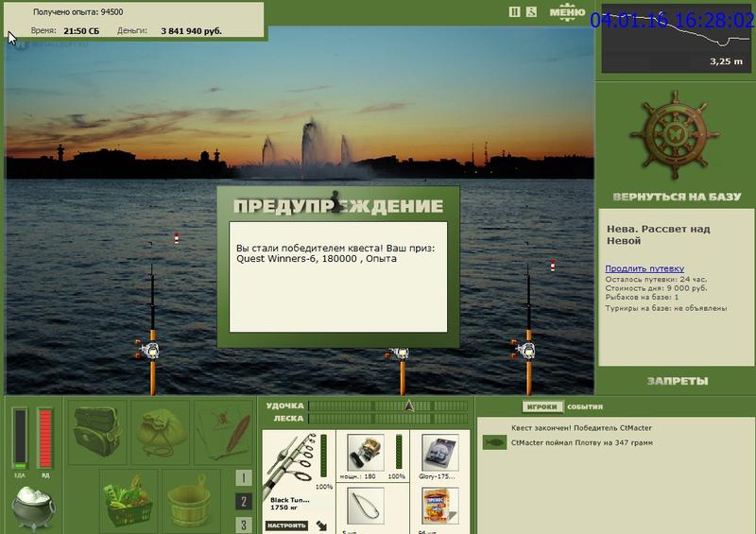Image resolution: width=756 pixels, height=534 pixels.
Task: Open the backpack inventory icon
Action: pos(97,432)
